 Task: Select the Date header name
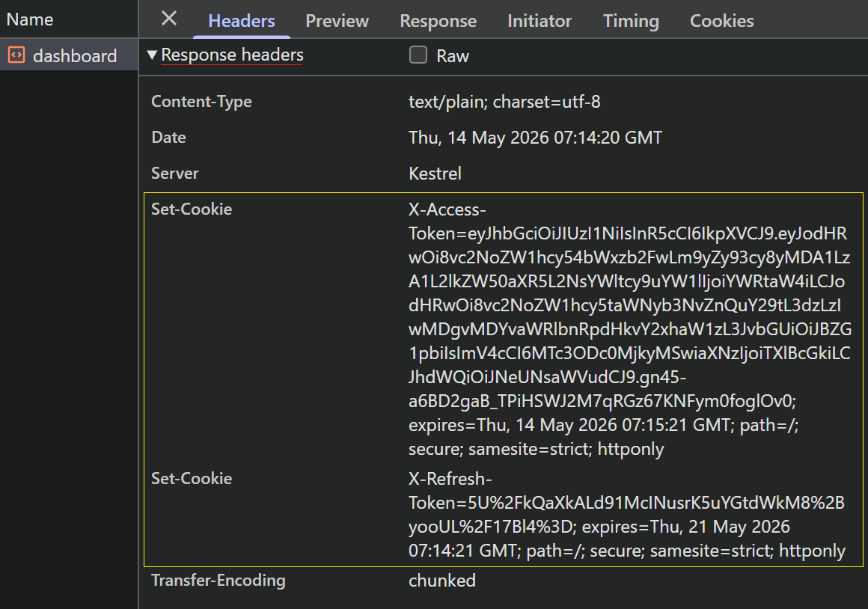tap(168, 138)
